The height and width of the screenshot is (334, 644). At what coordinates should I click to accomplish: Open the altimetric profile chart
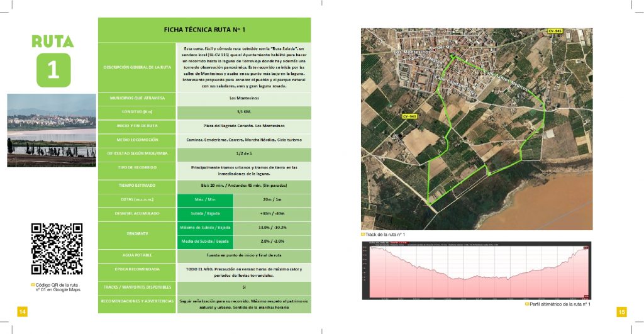(x=477, y=270)
